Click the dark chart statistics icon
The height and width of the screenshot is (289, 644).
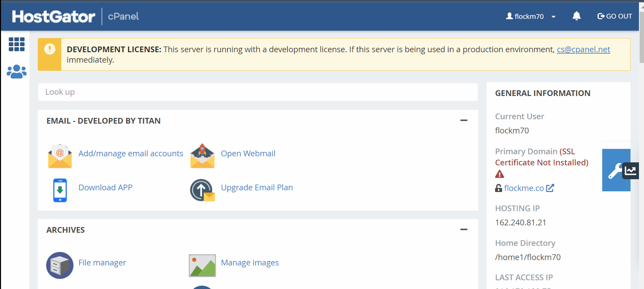tap(631, 170)
